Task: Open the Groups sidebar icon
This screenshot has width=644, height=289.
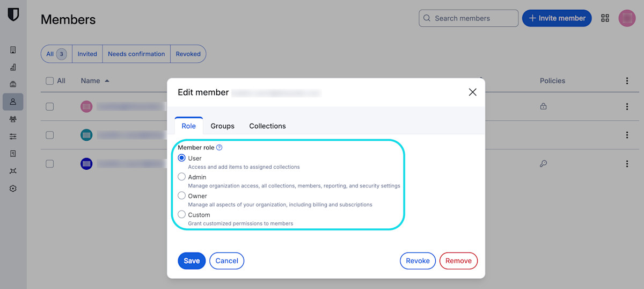Action: 13,119
